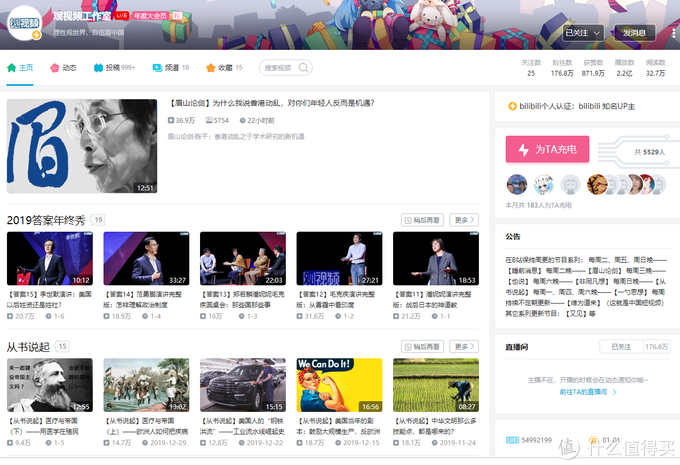Click the 获赞数 871.9万 stat
The width and height of the screenshot is (680, 465).
[593, 68]
